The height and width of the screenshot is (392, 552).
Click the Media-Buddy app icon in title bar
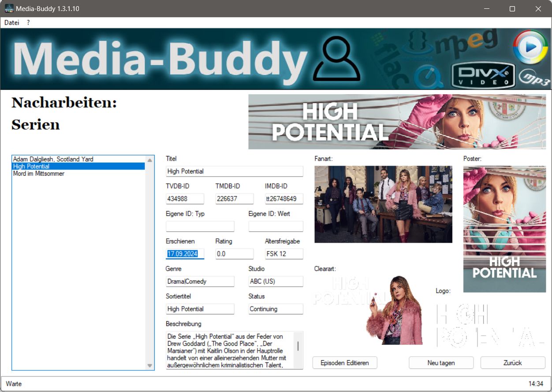pyautogui.click(x=9, y=9)
